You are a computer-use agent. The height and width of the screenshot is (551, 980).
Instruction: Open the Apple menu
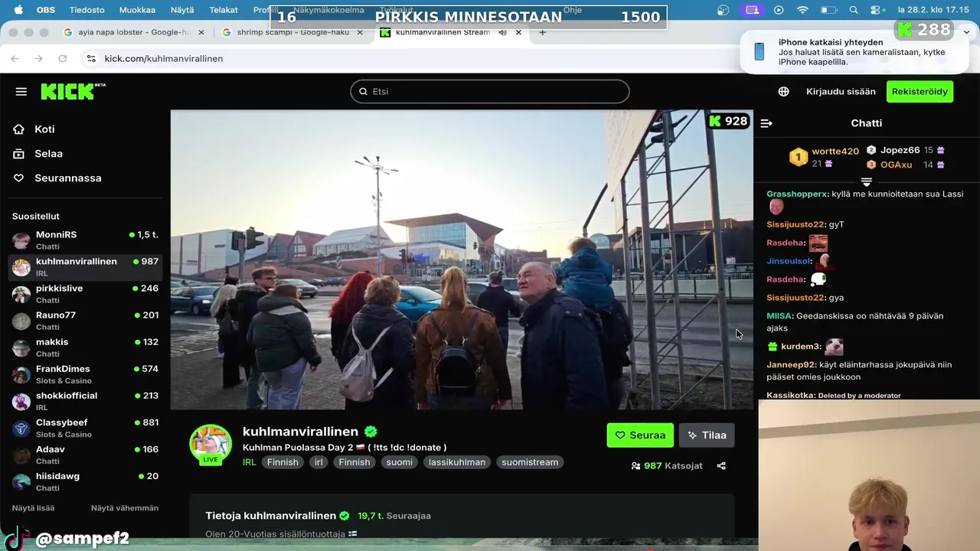tap(18, 10)
